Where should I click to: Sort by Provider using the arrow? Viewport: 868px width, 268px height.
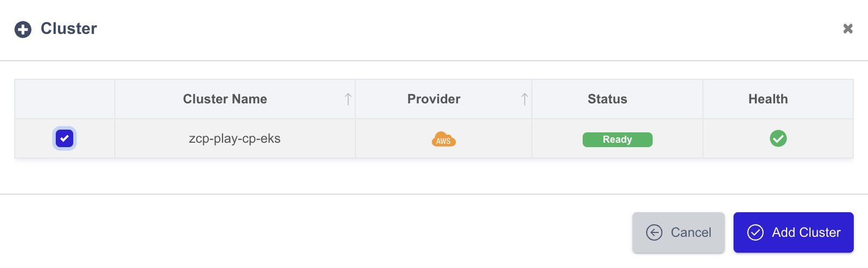coord(524,99)
